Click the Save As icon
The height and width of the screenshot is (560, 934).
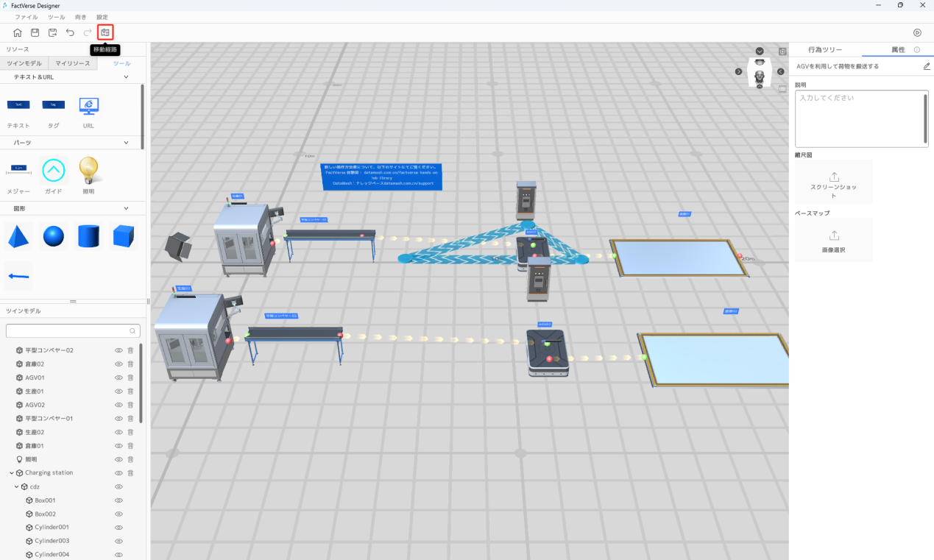(x=52, y=32)
